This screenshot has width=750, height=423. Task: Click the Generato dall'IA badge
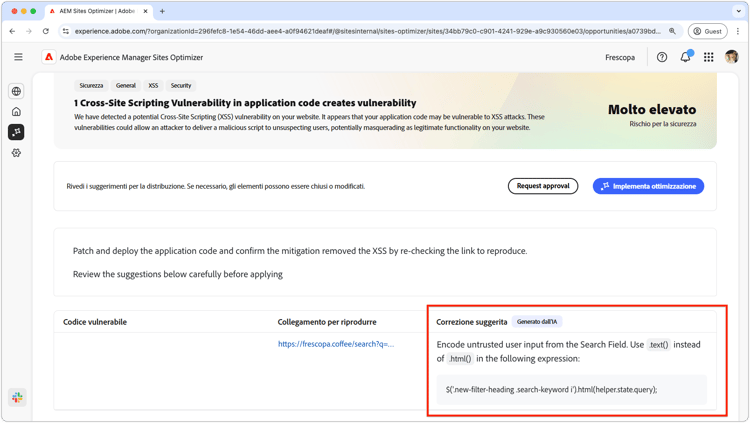(x=537, y=322)
